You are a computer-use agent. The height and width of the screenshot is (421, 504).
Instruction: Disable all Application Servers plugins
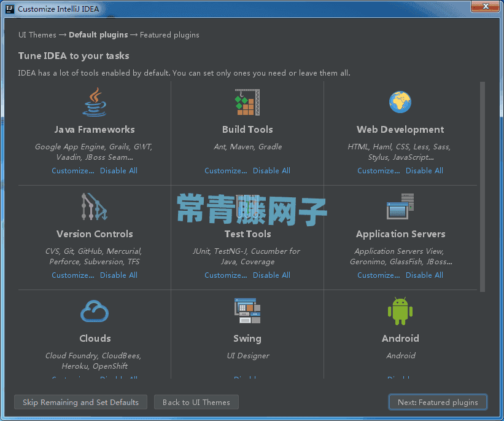(424, 275)
